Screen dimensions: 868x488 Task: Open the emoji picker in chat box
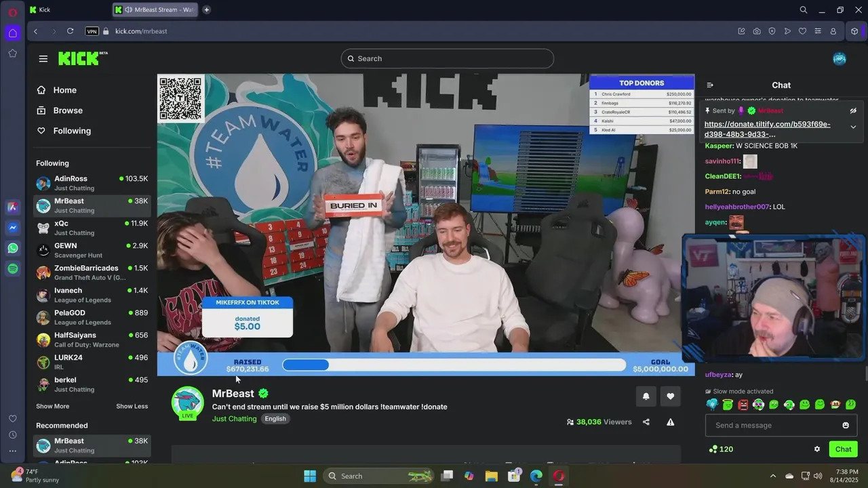846,425
